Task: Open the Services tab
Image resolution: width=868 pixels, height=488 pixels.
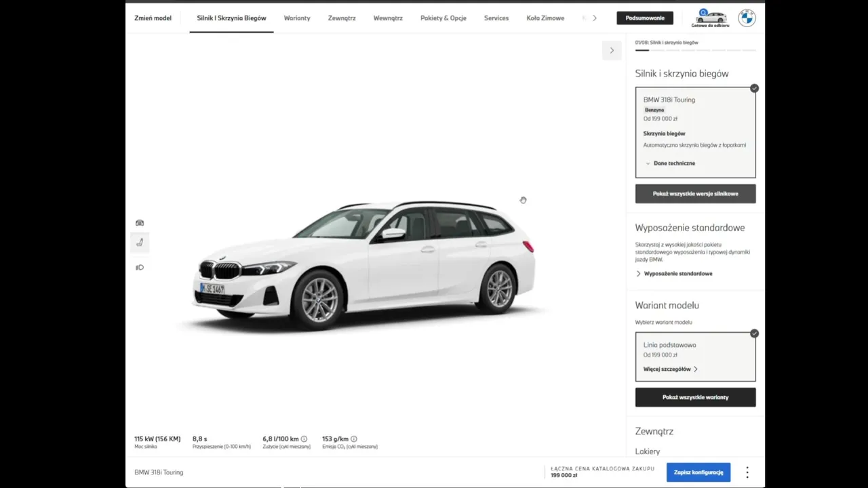Action: (496, 18)
